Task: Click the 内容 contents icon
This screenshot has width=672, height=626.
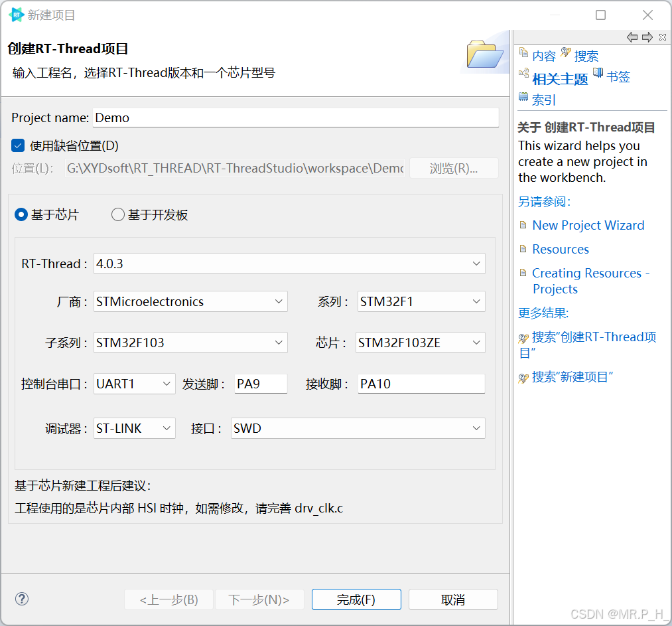Action: pos(523,52)
